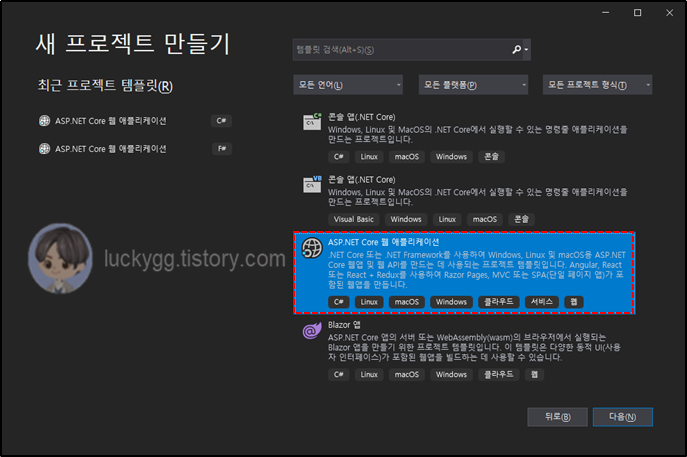
Task: Select recent ASP.NET Core template with C# tag
Action: coord(135,120)
